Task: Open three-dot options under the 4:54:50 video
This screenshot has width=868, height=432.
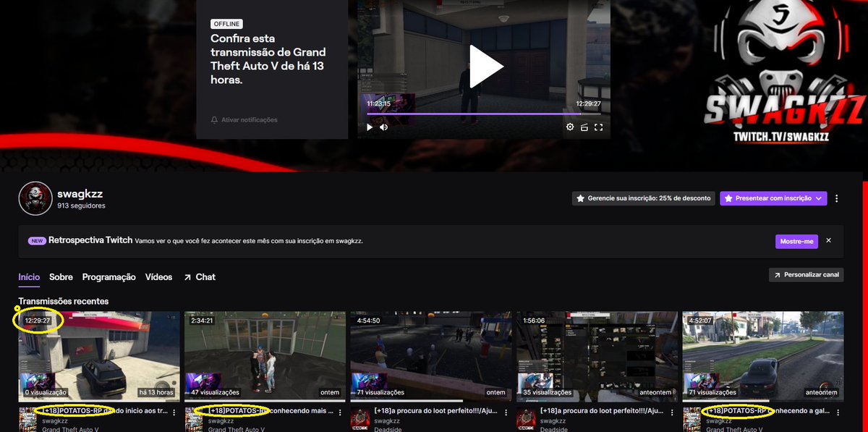Action: 506,411
